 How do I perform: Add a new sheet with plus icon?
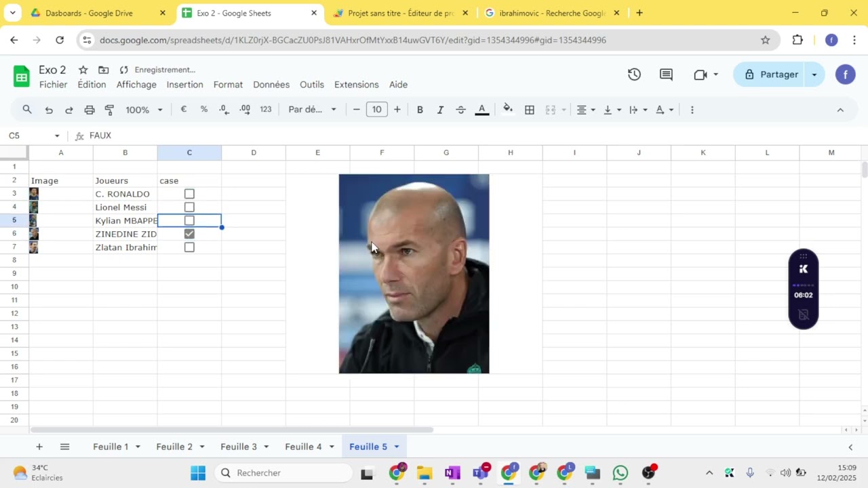tap(39, 447)
